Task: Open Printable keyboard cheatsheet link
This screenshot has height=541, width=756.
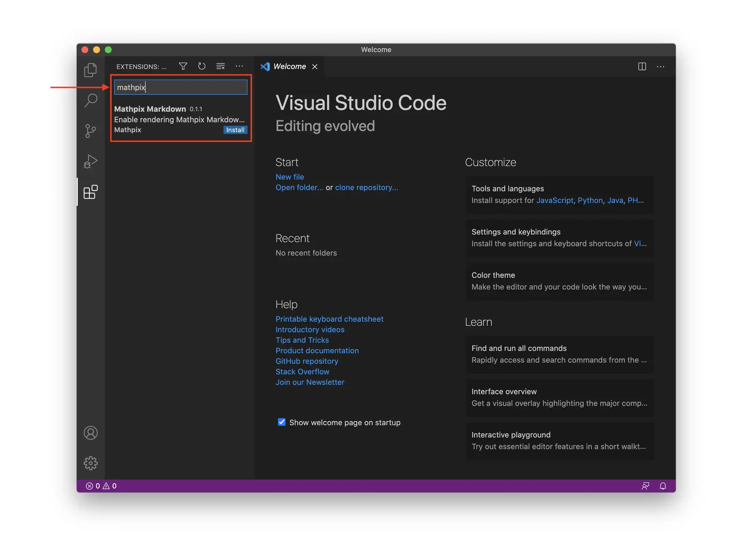Action: pos(329,319)
